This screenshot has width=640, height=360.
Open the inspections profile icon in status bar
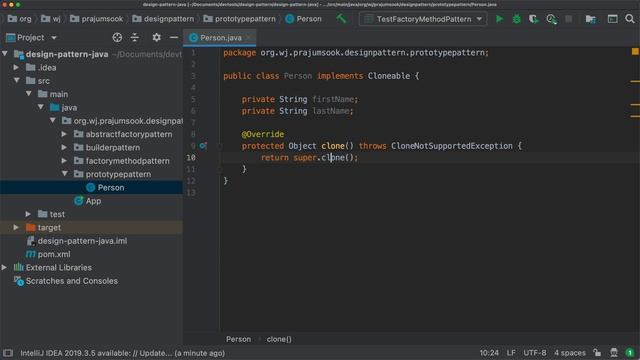(614, 353)
